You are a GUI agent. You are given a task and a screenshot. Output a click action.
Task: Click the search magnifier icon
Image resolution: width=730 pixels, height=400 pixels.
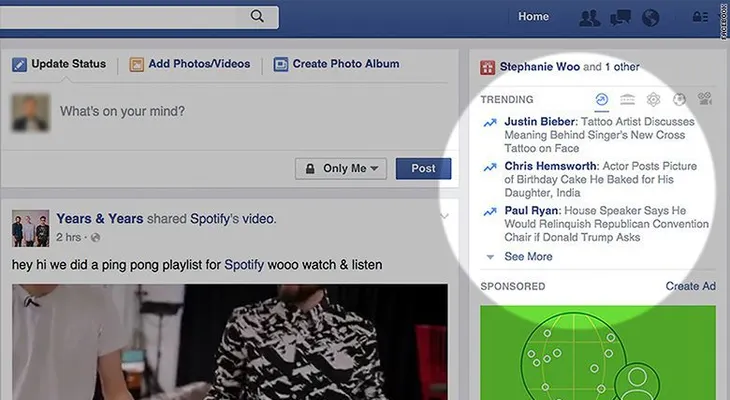coord(257,16)
